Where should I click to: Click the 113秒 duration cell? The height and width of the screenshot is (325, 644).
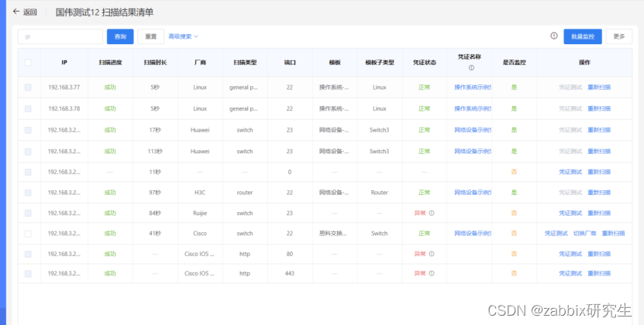pyautogui.click(x=155, y=152)
